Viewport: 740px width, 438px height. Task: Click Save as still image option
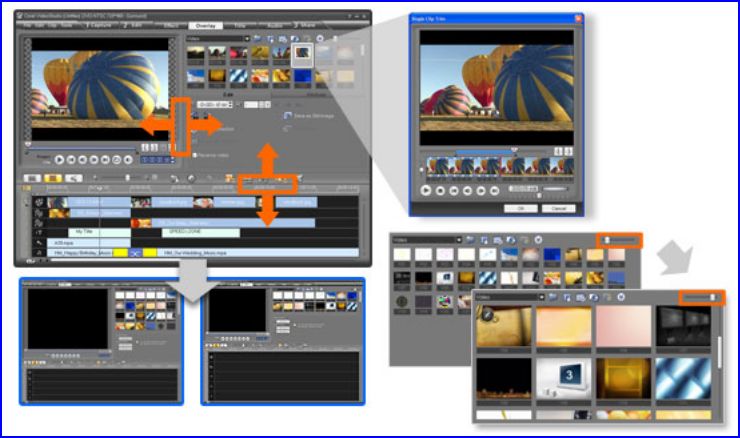point(309,116)
